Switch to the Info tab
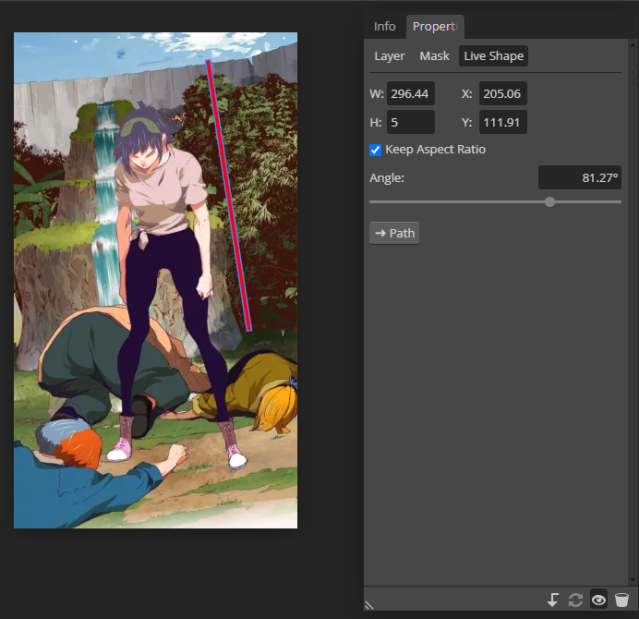Image resolution: width=639 pixels, height=619 pixels. [x=385, y=26]
